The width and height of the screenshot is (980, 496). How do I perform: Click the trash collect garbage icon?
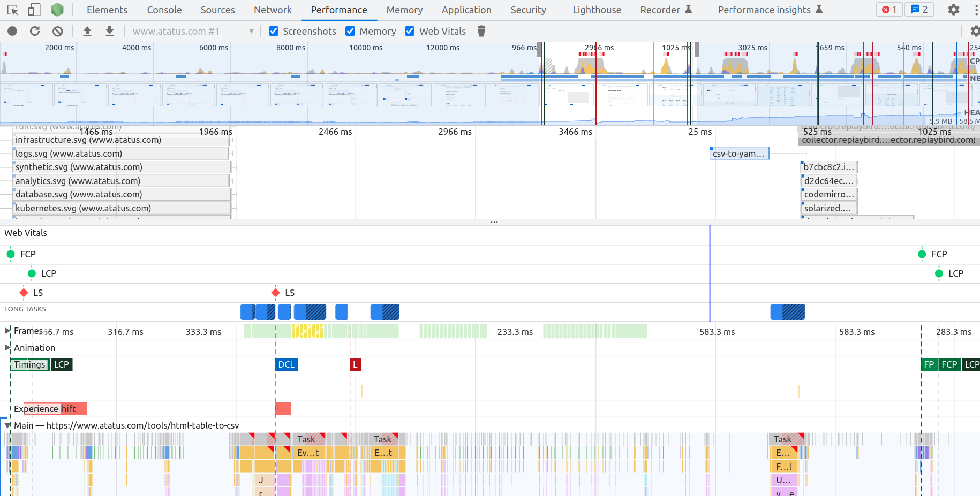coord(481,31)
